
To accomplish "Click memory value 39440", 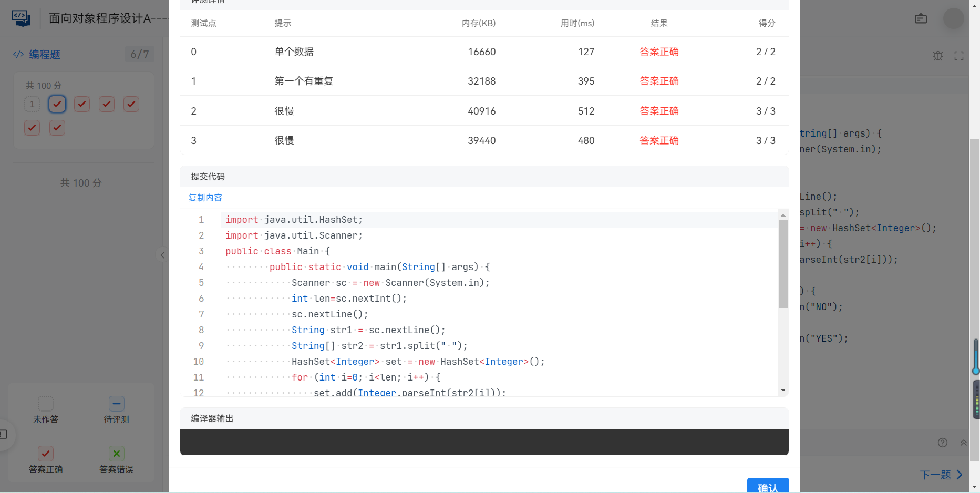I will click(x=482, y=140).
